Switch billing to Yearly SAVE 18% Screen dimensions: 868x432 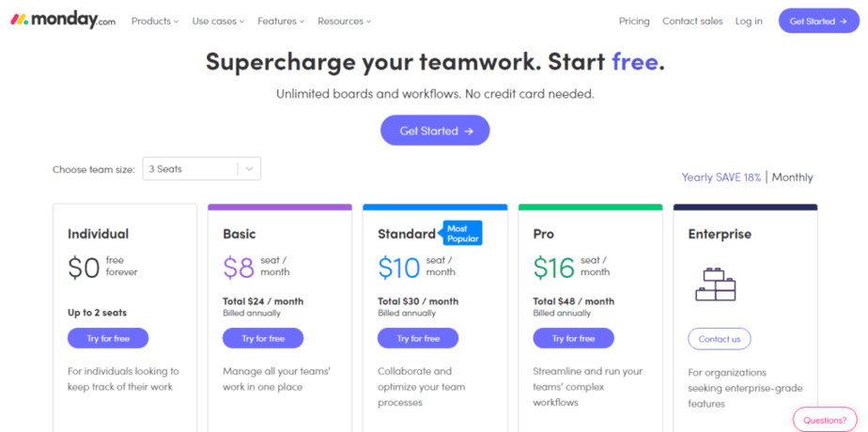tap(721, 177)
